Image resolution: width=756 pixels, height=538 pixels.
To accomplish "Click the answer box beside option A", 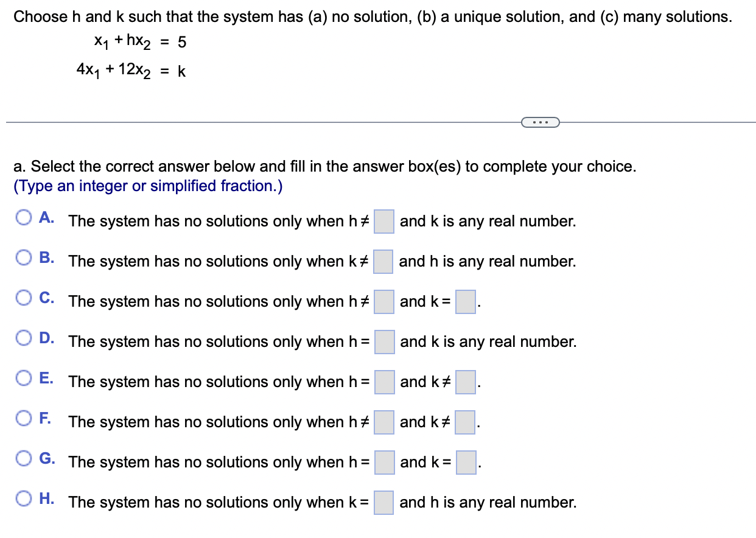I will (x=384, y=222).
